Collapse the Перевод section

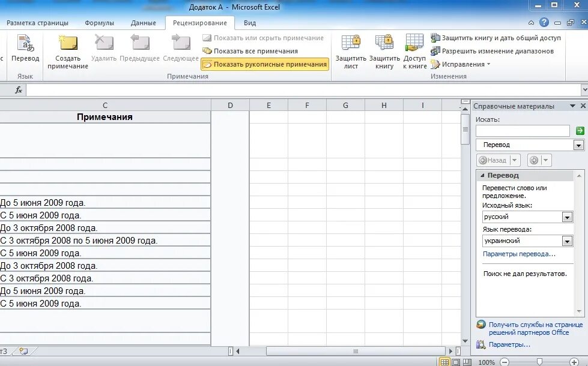pos(483,175)
